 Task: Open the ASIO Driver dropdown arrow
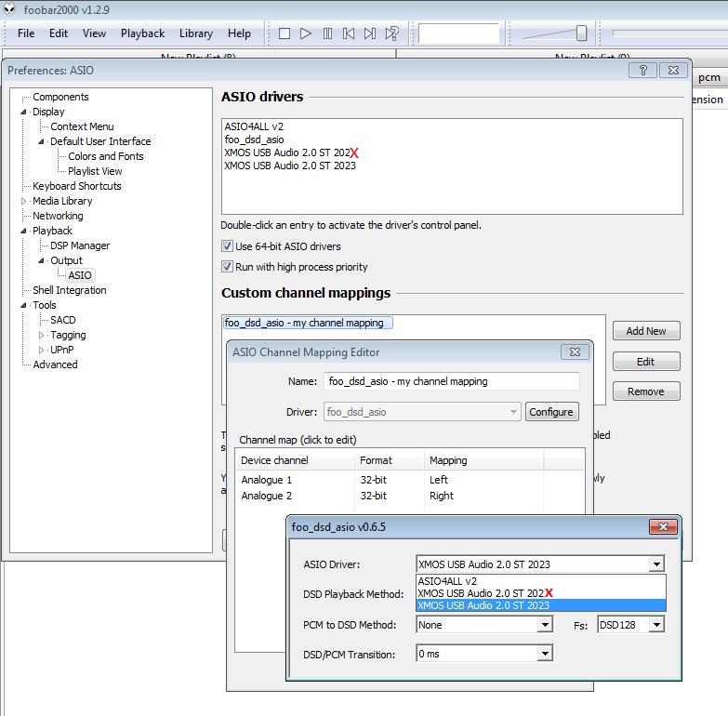(x=656, y=564)
